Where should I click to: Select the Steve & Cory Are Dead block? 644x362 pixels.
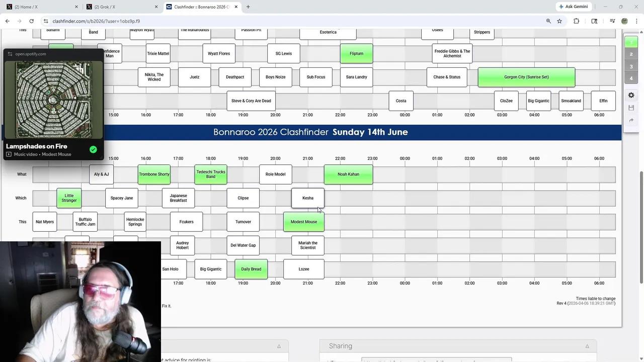(251, 101)
